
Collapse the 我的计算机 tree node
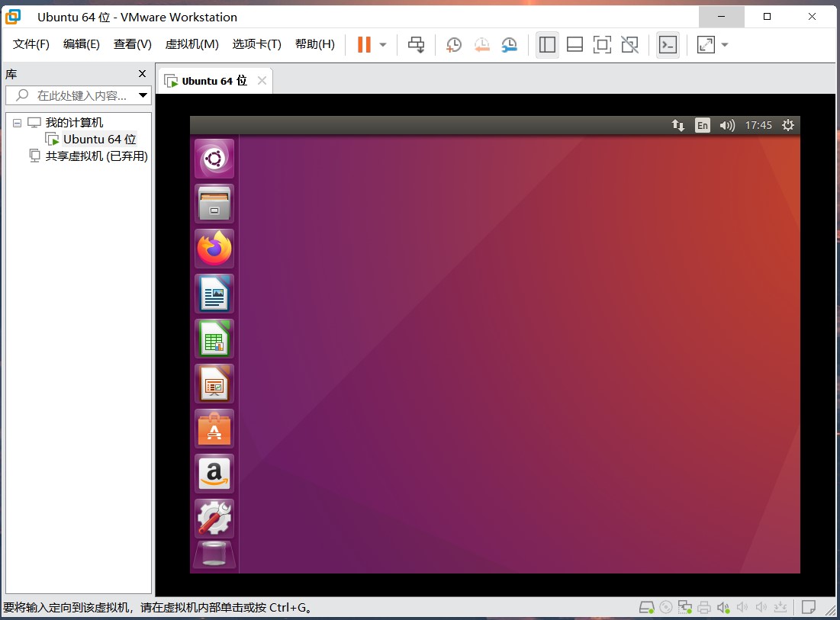coord(17,123)
